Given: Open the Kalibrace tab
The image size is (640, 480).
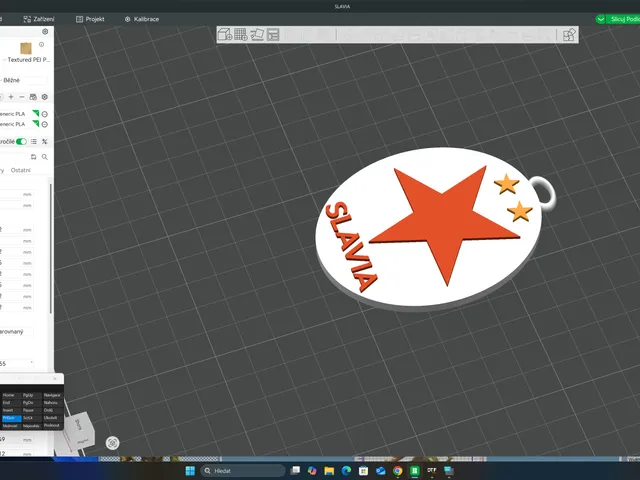Looking at the screenshot, I should 142,19.
